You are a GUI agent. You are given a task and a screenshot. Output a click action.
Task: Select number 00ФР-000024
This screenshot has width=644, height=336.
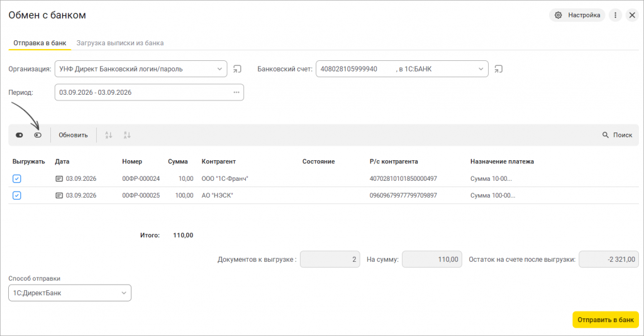[x=141, y=179]
